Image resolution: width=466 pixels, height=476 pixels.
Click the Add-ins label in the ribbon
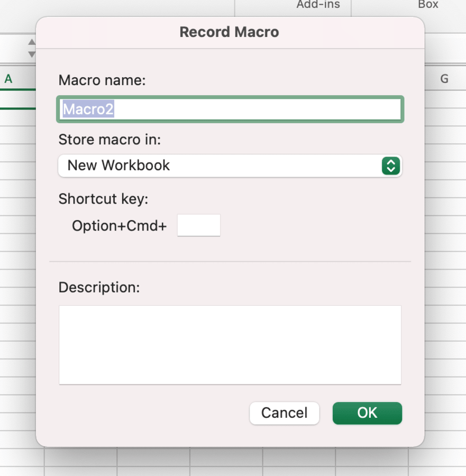coord(318,5)
